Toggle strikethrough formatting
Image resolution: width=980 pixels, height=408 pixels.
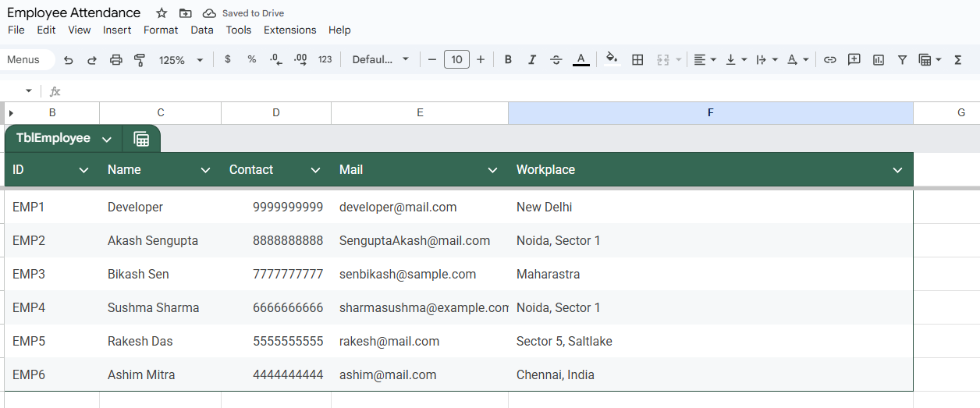point(556,59)
